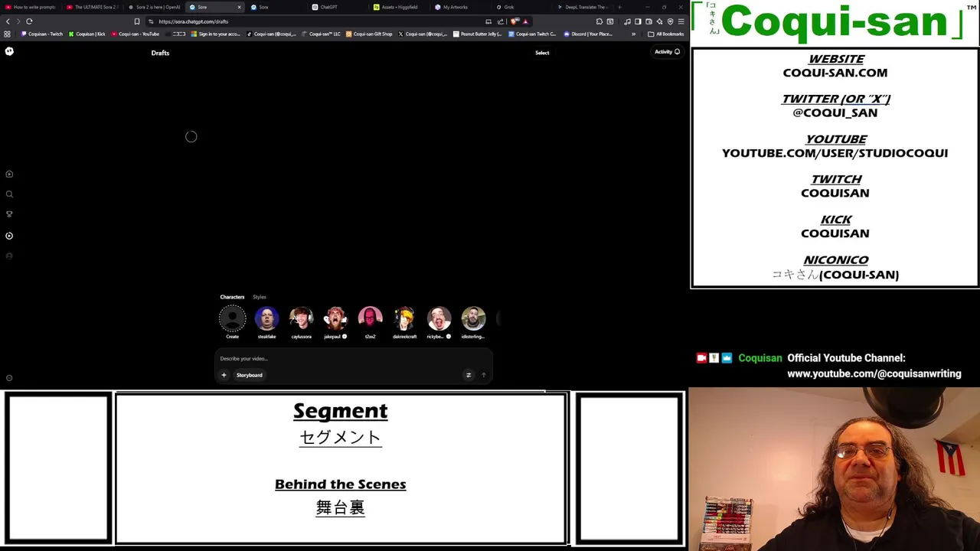Open the video feed sidebar icon
Image resolution: width=980 pixels, height=551 pixels.
[9, 174]
